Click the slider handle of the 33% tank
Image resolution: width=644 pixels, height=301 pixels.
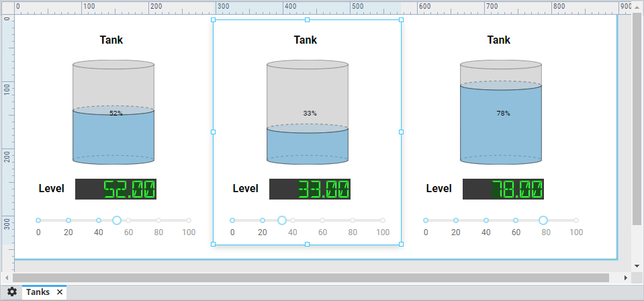click(x=282, y=220)
